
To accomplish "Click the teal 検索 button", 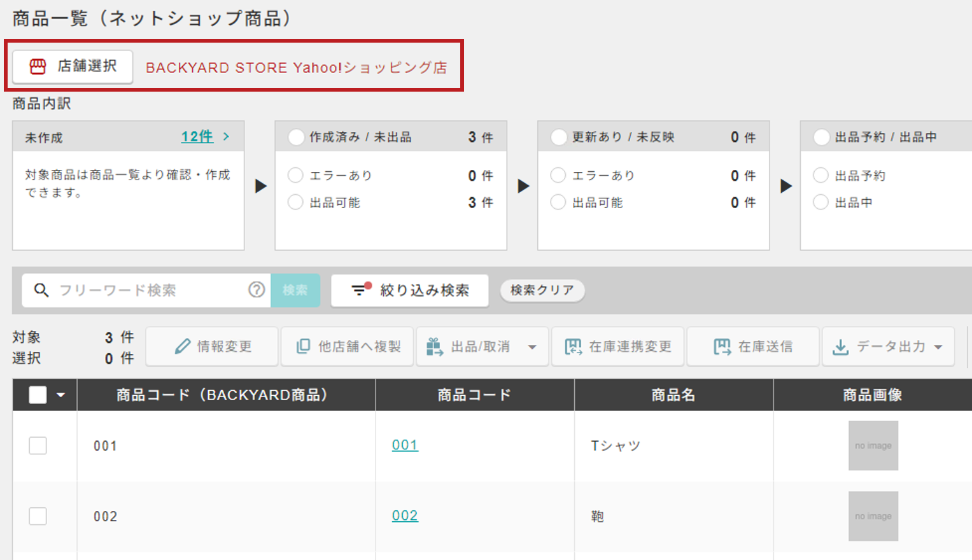I will coord(295,290).
